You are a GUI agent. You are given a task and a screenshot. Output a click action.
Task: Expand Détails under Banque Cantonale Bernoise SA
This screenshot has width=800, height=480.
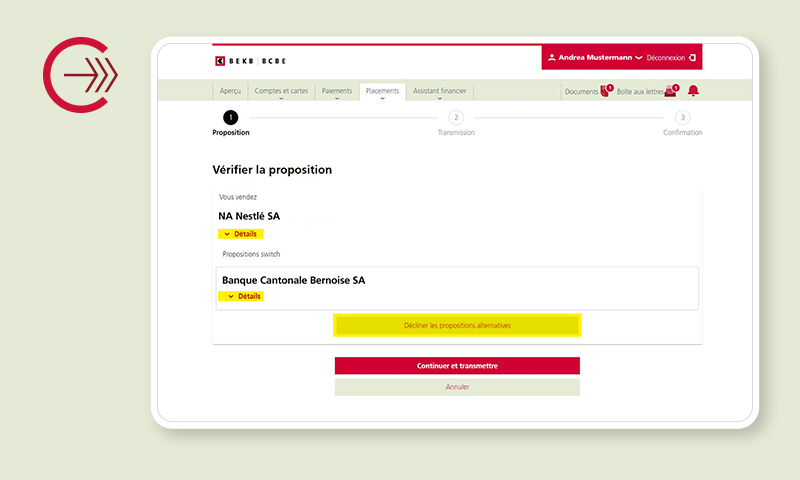point(243,296)
